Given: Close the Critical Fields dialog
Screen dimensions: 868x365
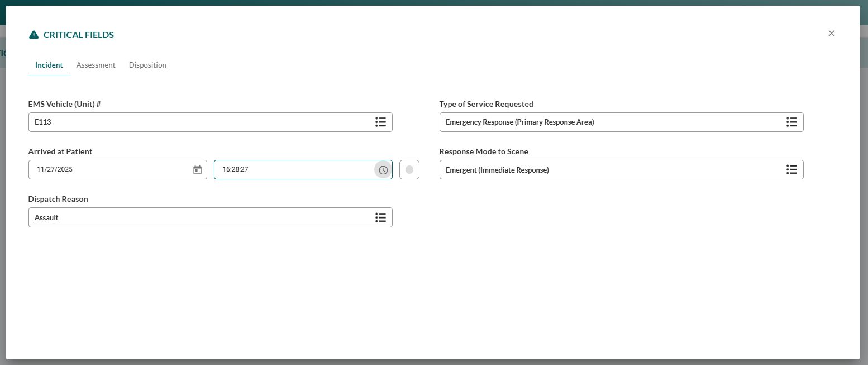Looking at the screenshot, I should [x=831, y=34].
